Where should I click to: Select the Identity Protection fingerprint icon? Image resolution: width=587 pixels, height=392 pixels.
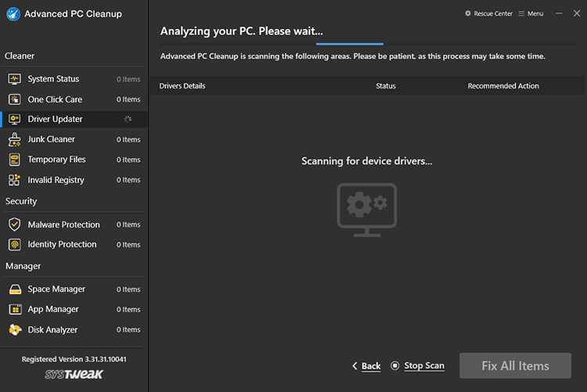[x=14, y=244]
